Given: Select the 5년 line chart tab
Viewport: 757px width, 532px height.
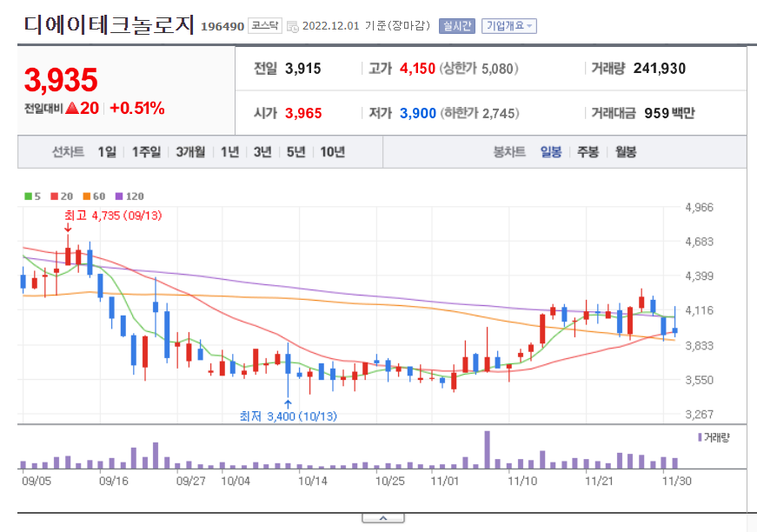Looking at the screenshot, I should tap(296, 152).
